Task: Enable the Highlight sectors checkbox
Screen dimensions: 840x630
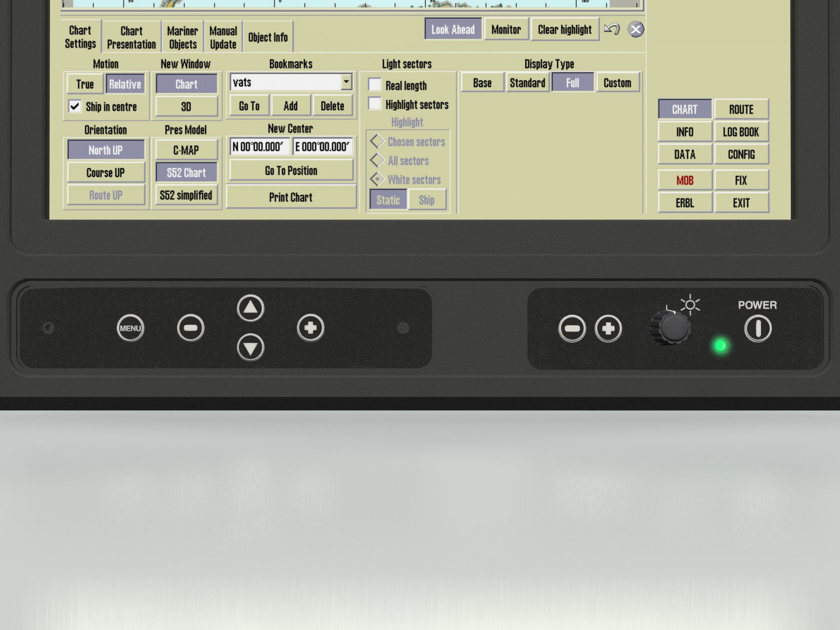Action: click(374, 104)
